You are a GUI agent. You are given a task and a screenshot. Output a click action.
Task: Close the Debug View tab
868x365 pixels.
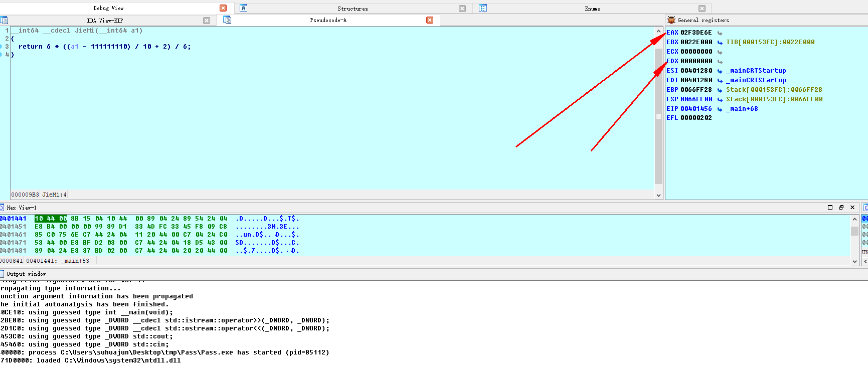click(223, 8)
